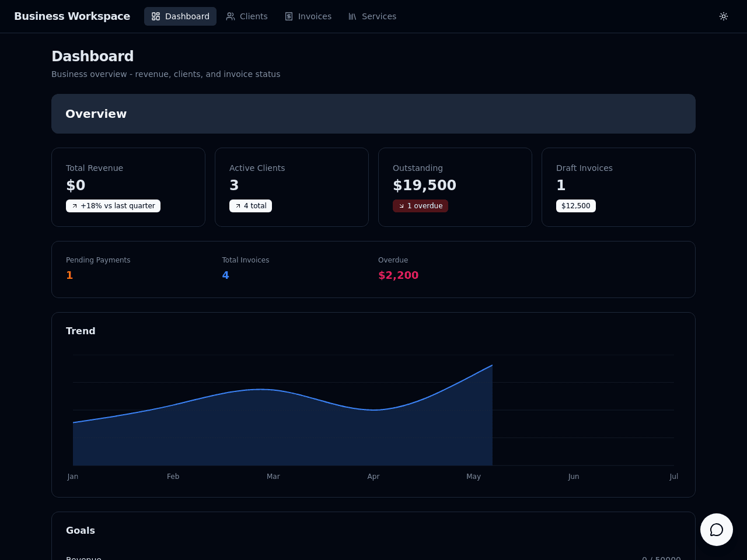747x560 pixels.
Task: Click the Clients people icon
Action: coord(231,16)
